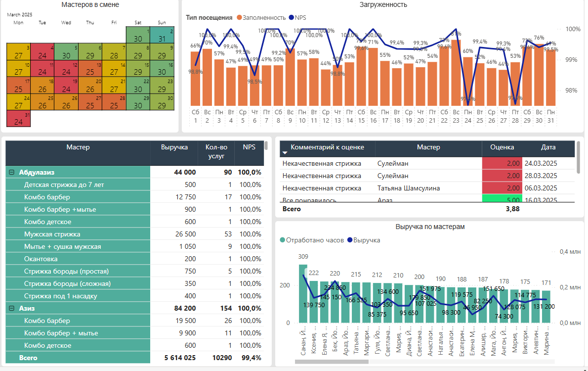588x371 pixels.
Task: Collapse the Азиз group in the master table
Action: click(11, 308)
